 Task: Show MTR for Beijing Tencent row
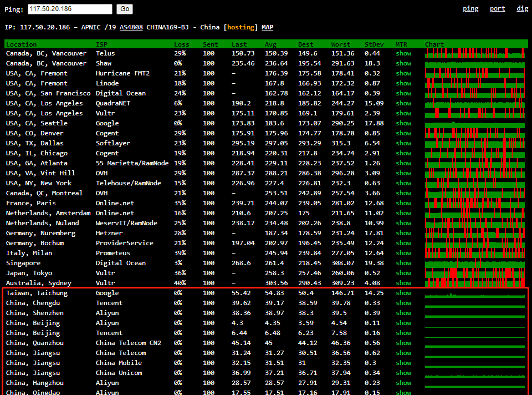(x=403, y=333)
